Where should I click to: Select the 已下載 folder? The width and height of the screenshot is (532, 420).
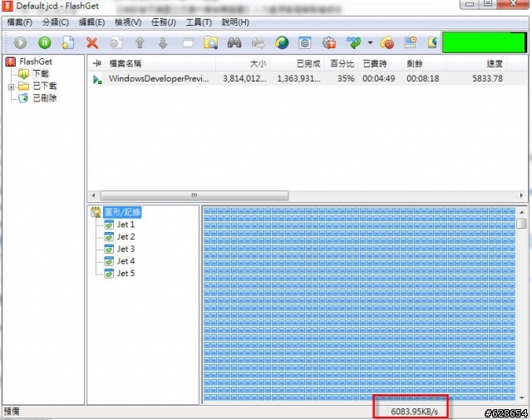pyautogui.click(x=44, y=86)
